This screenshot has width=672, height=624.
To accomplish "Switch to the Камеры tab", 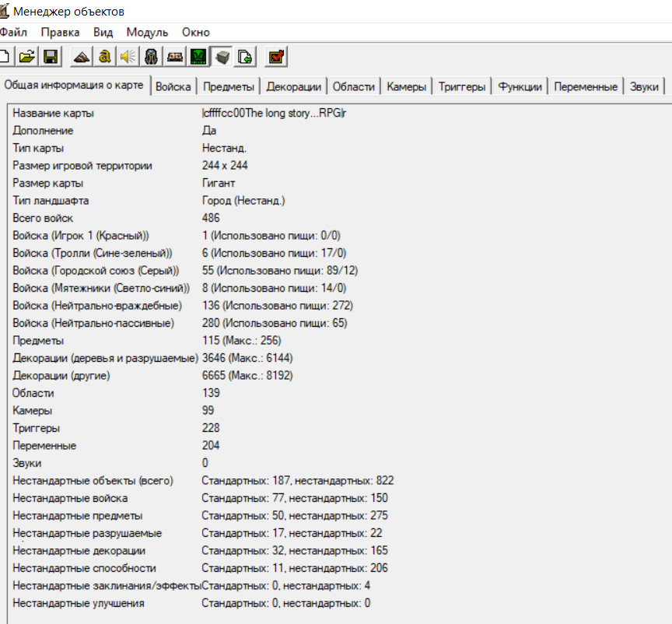I will [x=406, y=86].
